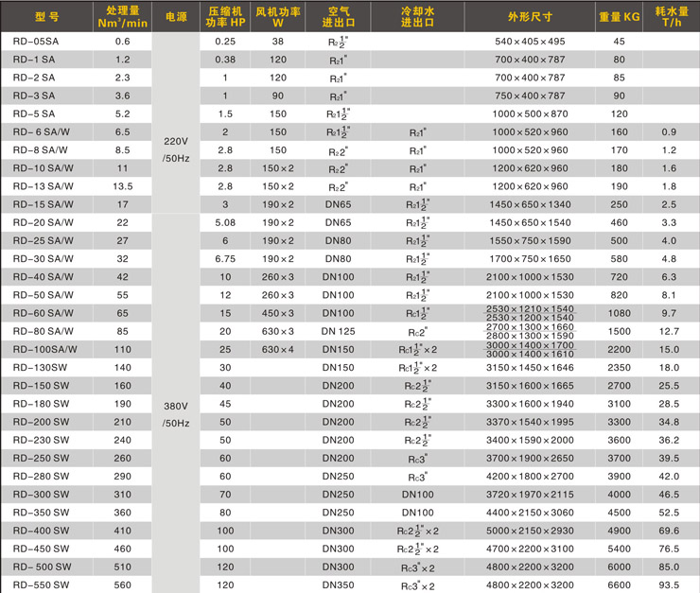The height and width of the screenshot is (593, 700).
Task: Click the 耗水量 T/h header
Action: [x=671, y=17]
